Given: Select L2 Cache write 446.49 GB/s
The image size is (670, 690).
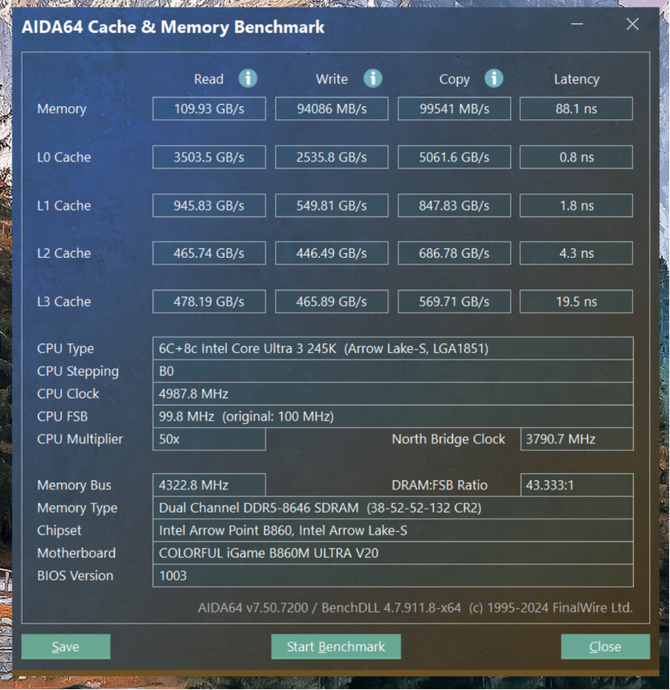Looking at the screenshot, I should pos(332,253).
